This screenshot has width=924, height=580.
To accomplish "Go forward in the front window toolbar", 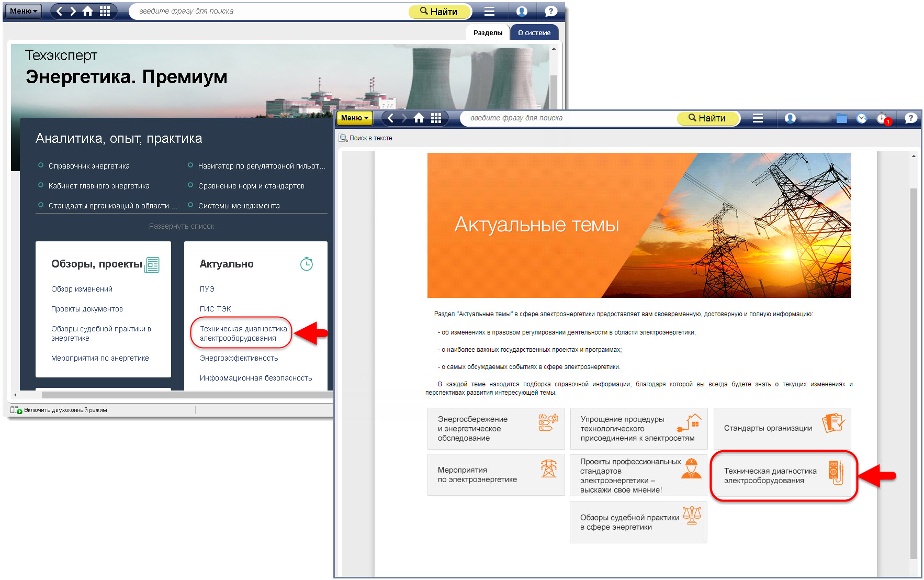I will click(x=404, y=118).
